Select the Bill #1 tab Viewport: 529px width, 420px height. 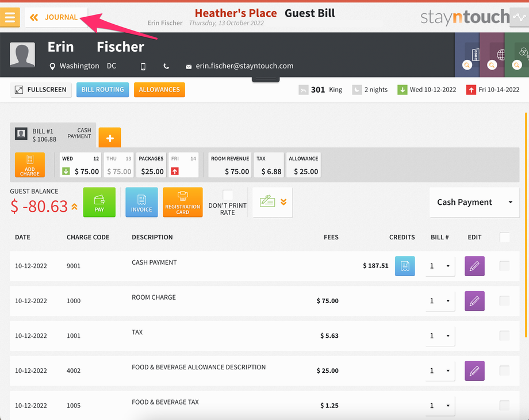[53, 135]
